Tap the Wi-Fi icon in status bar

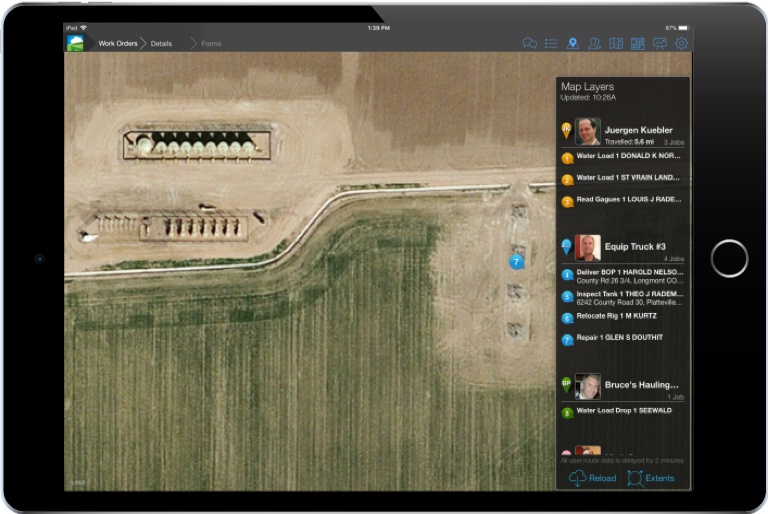click(x=83, y=28)
